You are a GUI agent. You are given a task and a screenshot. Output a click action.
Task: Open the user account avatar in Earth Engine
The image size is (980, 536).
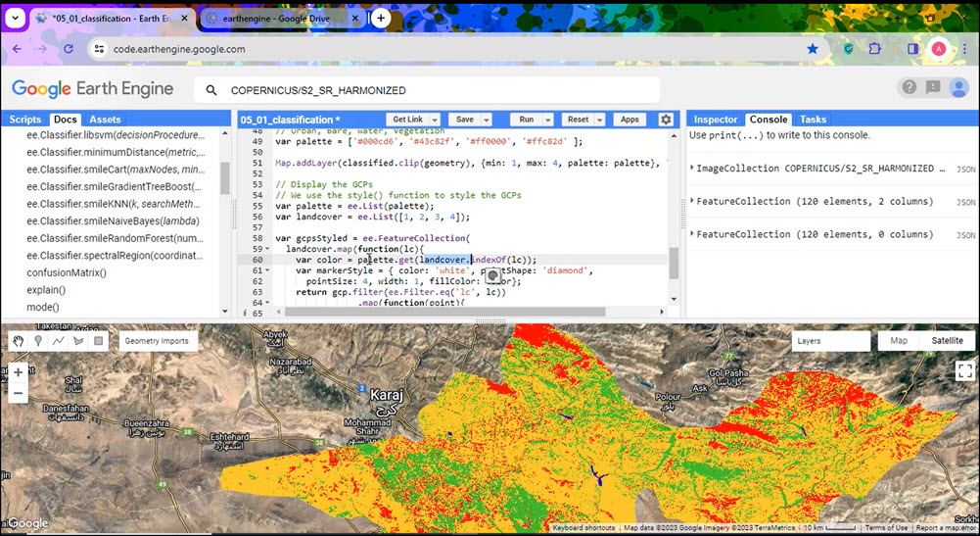tap(958, 87)
